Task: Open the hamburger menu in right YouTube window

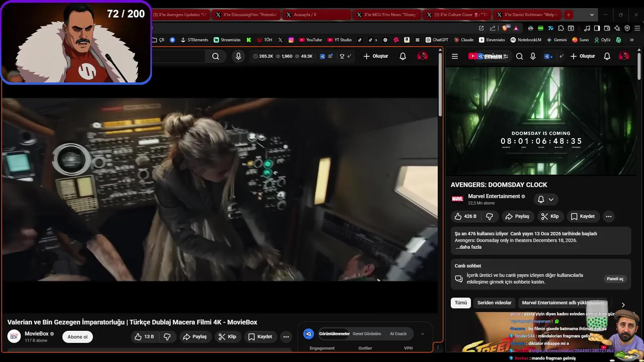Action: coord(455,56)
